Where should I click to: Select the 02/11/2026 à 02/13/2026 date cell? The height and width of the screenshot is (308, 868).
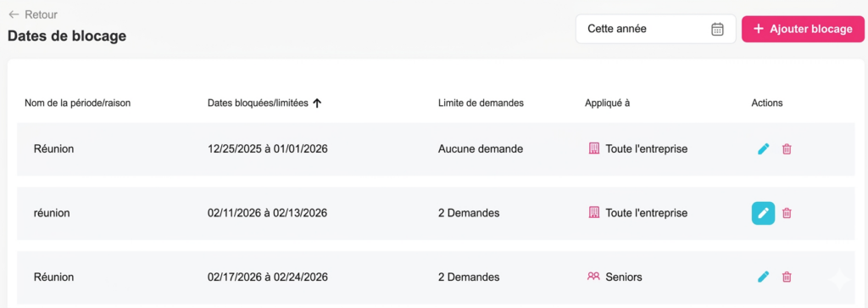pos(267,213)
